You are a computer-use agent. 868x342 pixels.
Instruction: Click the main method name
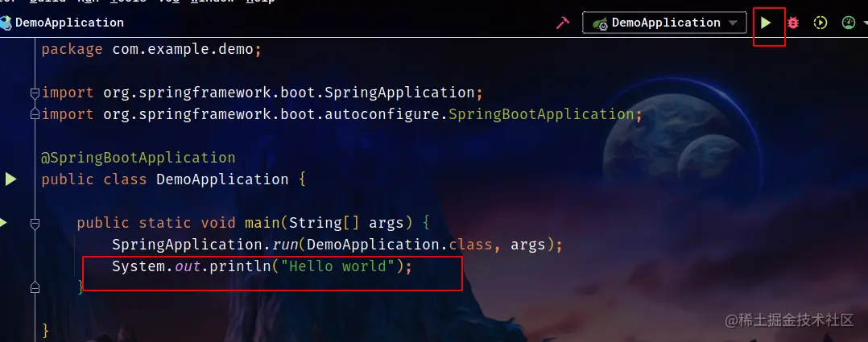(262, 223)
